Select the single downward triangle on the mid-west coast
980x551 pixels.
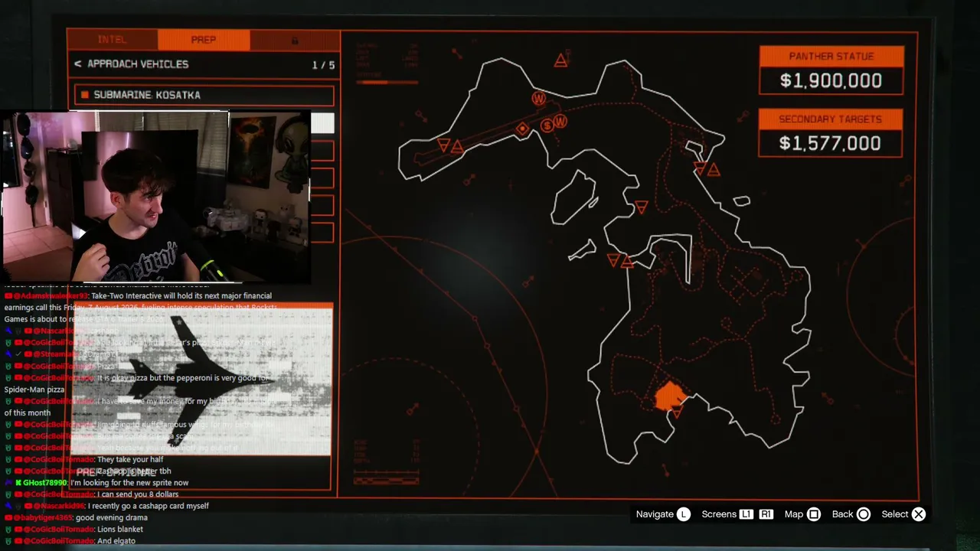[x=642, y=207]
